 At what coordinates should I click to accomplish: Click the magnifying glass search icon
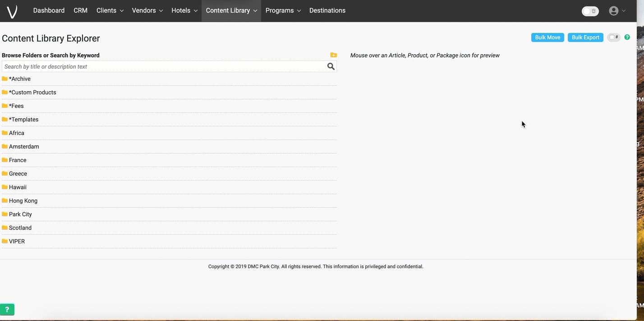(x=331, y=66)
